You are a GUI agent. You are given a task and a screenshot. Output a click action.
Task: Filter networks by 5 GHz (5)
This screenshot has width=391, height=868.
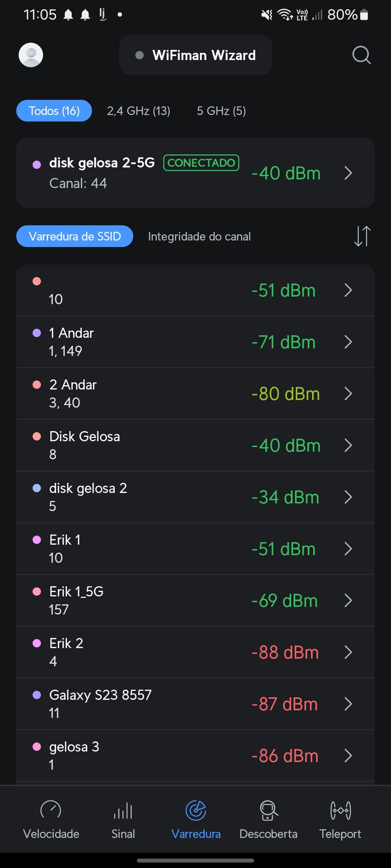point(221,111)
